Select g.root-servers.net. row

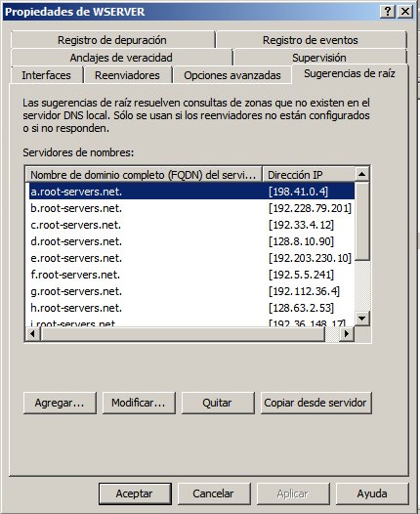191,291
